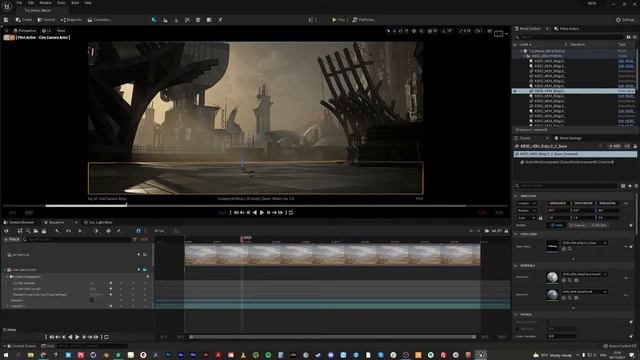The height and width of the screenshot is (360, 640).
Task: Click the save level icon in main toolbar
Action: coord(6,20)
